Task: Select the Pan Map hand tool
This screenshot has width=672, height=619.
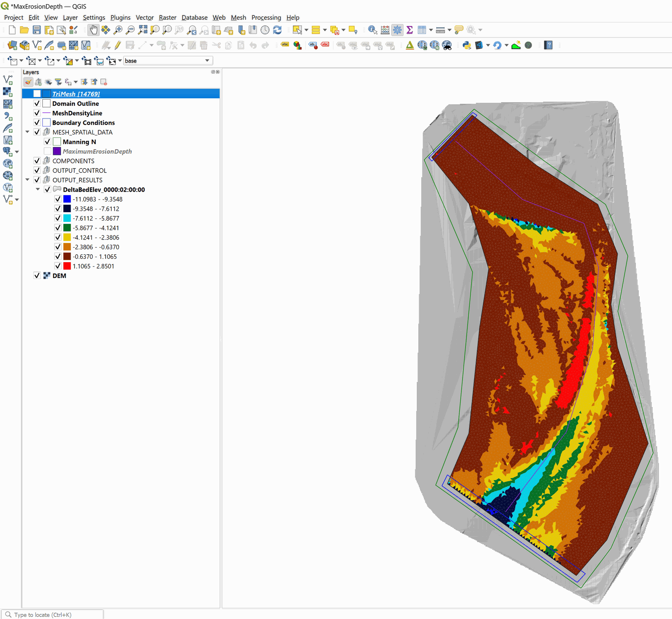Action: point(93,30)
